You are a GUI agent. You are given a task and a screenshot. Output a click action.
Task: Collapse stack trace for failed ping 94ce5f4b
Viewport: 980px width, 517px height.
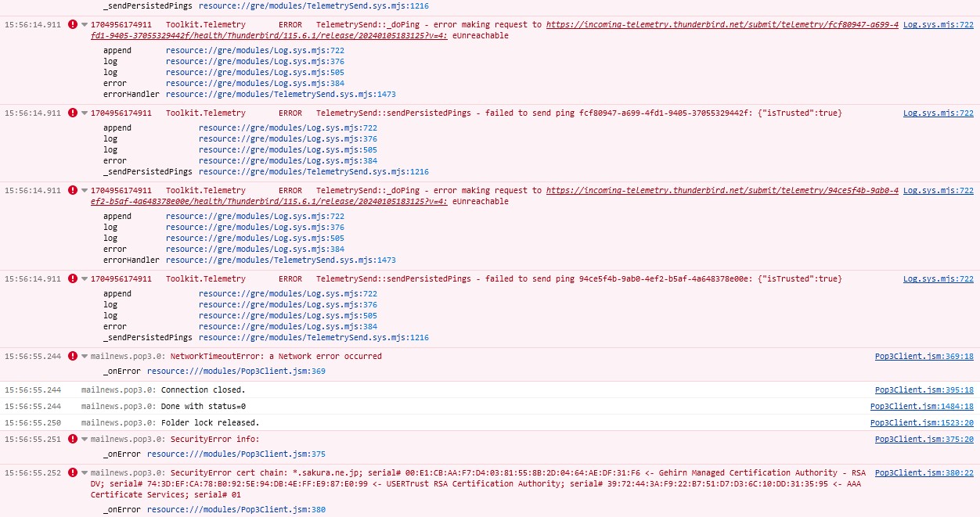click(85, 279)
